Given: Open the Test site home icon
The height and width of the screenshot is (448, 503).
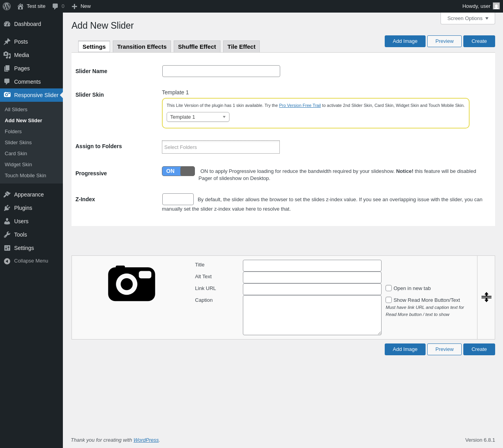Looking at the screenshot, I should [x=20, y=6].
